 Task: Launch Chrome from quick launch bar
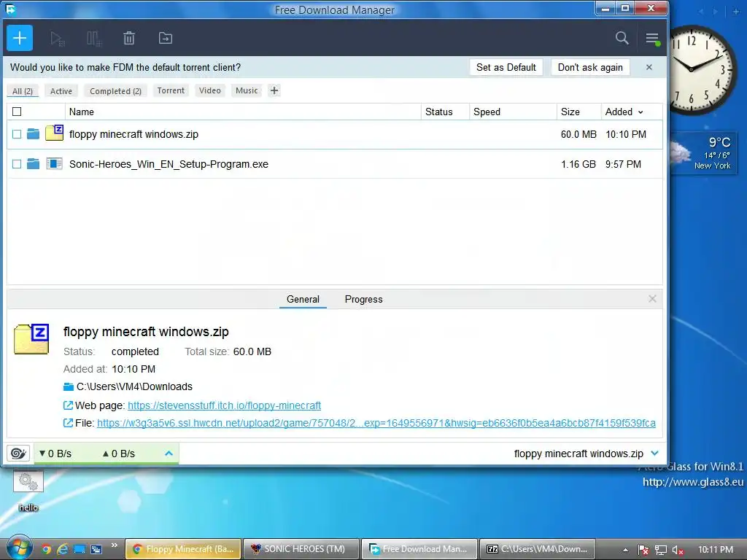[46, 549]
